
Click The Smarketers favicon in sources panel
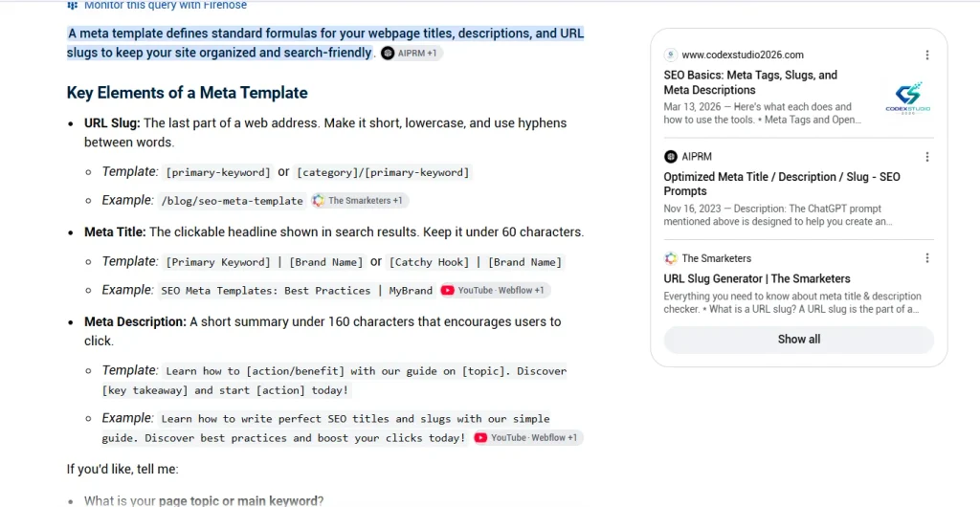(x=671, y=258)
